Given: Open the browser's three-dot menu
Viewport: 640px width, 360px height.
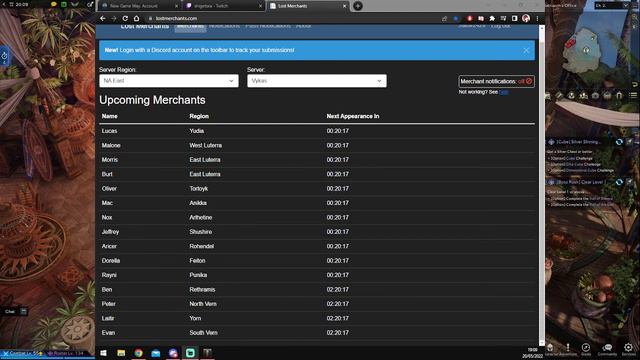Looking at the screenshot, I should 537,18.
